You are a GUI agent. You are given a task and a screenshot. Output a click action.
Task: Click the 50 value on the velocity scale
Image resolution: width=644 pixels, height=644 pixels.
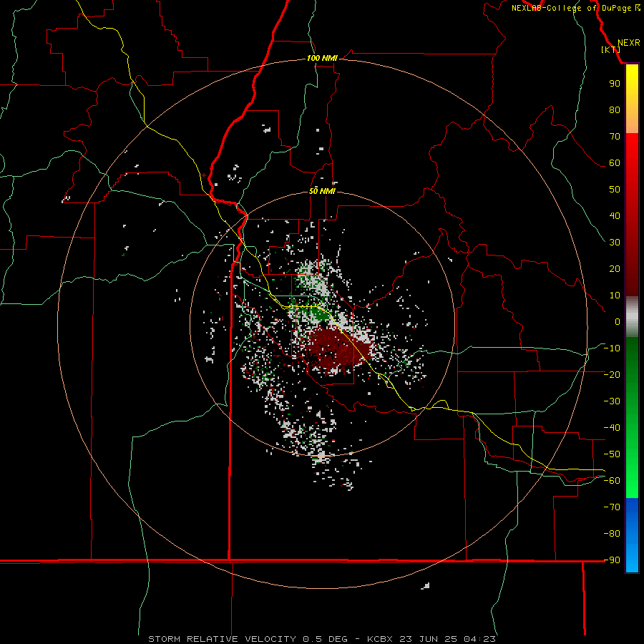coord(615,190)
